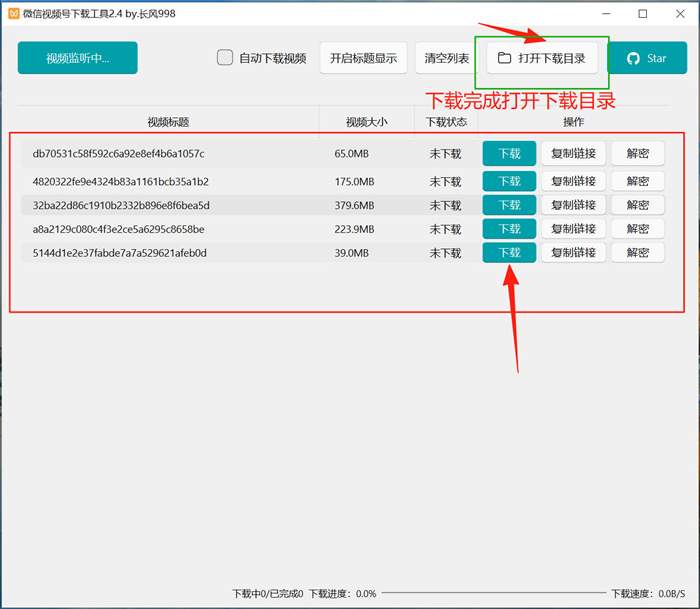This screenshot has width=700, height=609.
Task: Click 未下载 status in the 379.6MB row
Action: (445, 205)
